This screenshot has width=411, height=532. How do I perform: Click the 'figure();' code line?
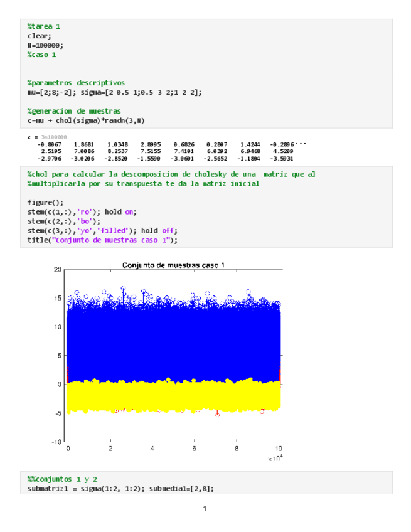[x=45, y=203]
